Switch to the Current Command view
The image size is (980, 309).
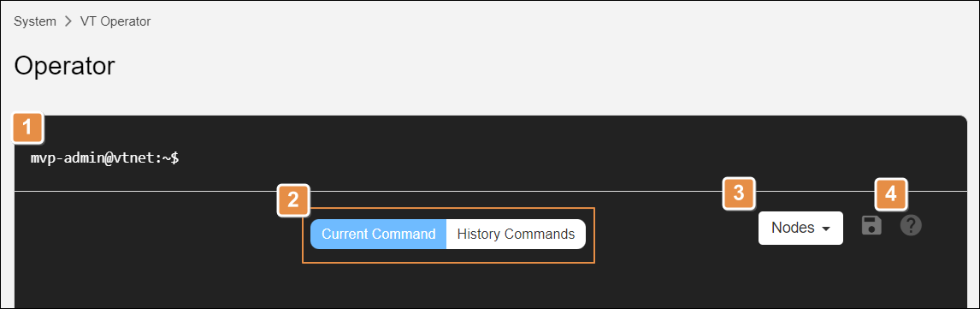[x=378, y=234]
